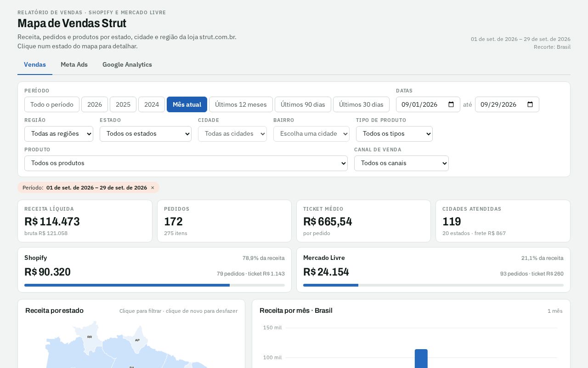588x368 pixels.
Task: Click the "21,1% da receita" text
Action: (543, 258)
